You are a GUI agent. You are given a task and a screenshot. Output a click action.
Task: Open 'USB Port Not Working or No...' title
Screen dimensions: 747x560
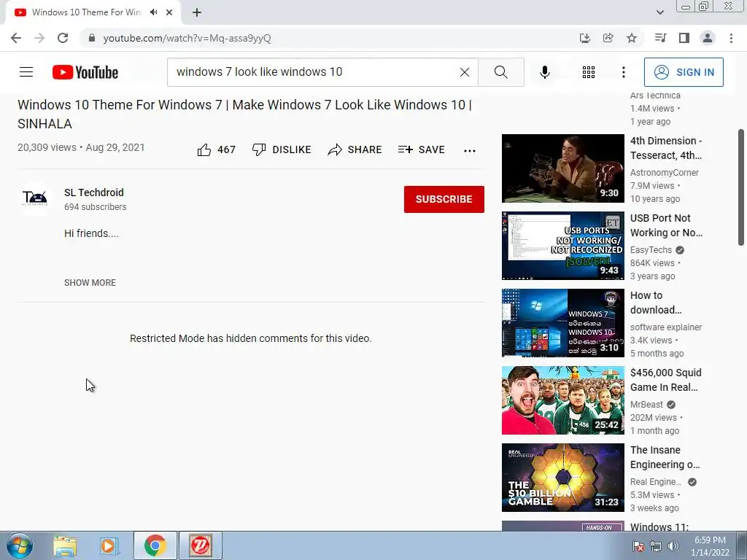click(x=666, y=225)
